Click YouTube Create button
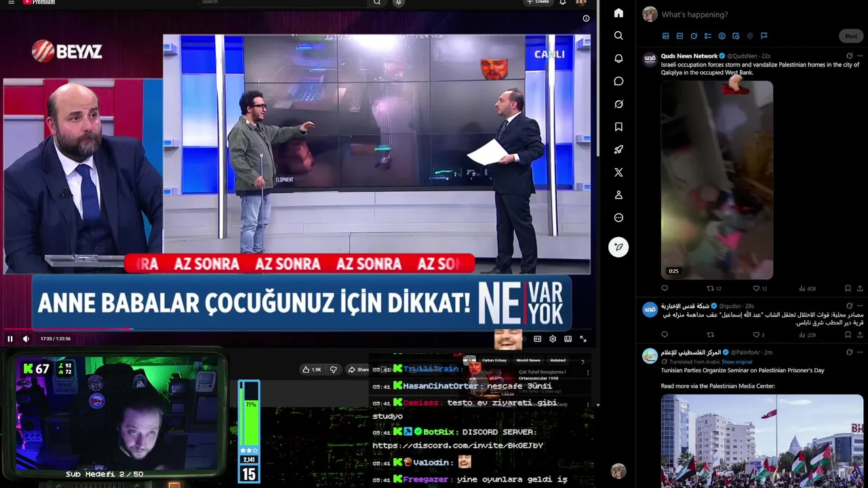868x488 pixels. (x=538, y=2)
